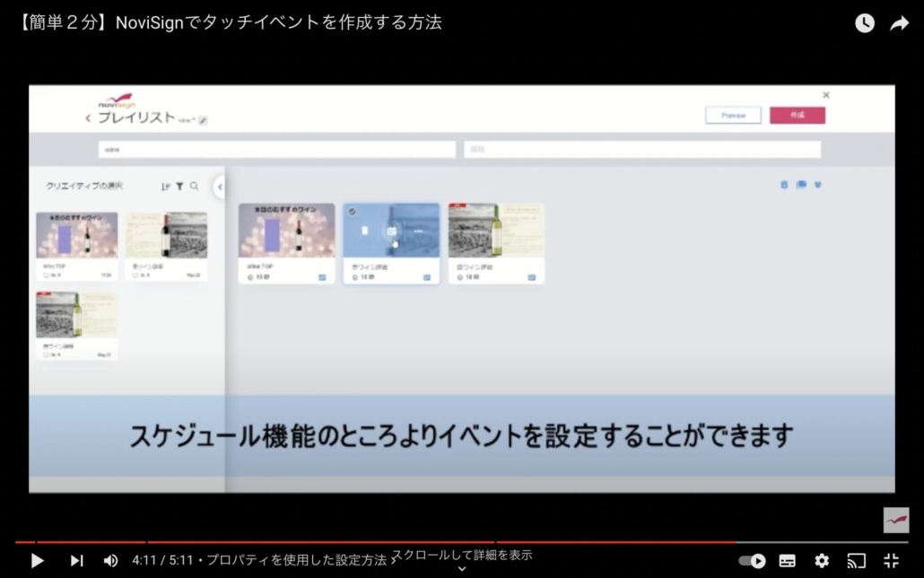This screenshot has height=578, width=924.
Task: Select the white wine bottle card in playlist
Action: 496,243
